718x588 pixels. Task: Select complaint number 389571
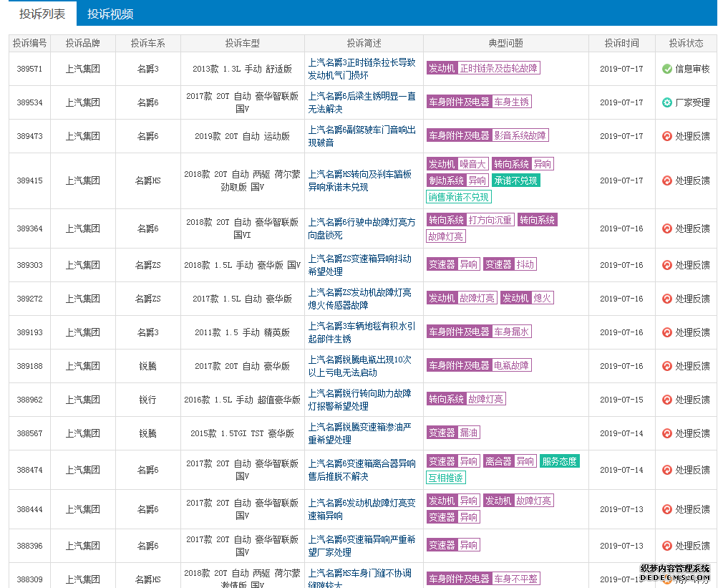pyautogui.click(x=30, y=69)
